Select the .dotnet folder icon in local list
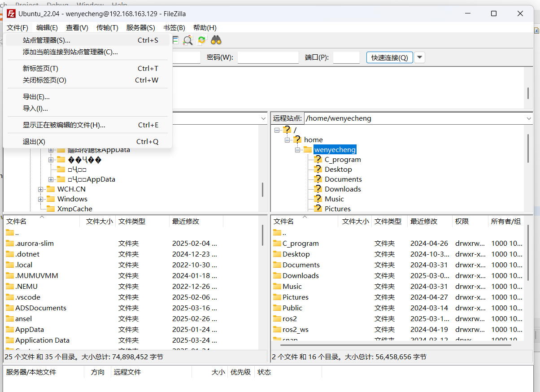The width and height of the screenshot is (540, 392). pos(10,254)
